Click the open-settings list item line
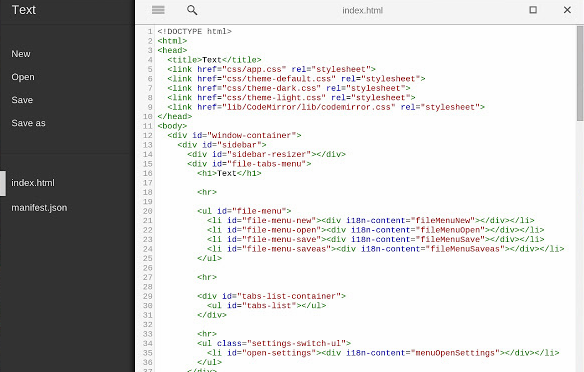 click(383, 353)
